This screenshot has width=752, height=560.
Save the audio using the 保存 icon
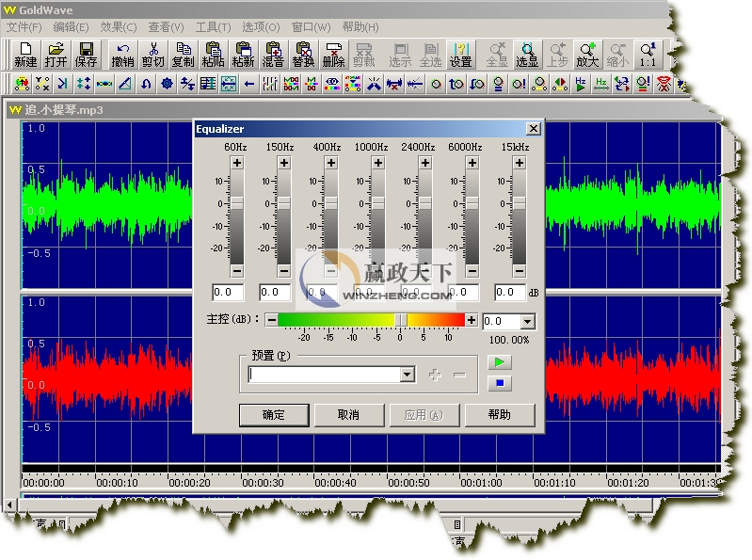(87, 55)
